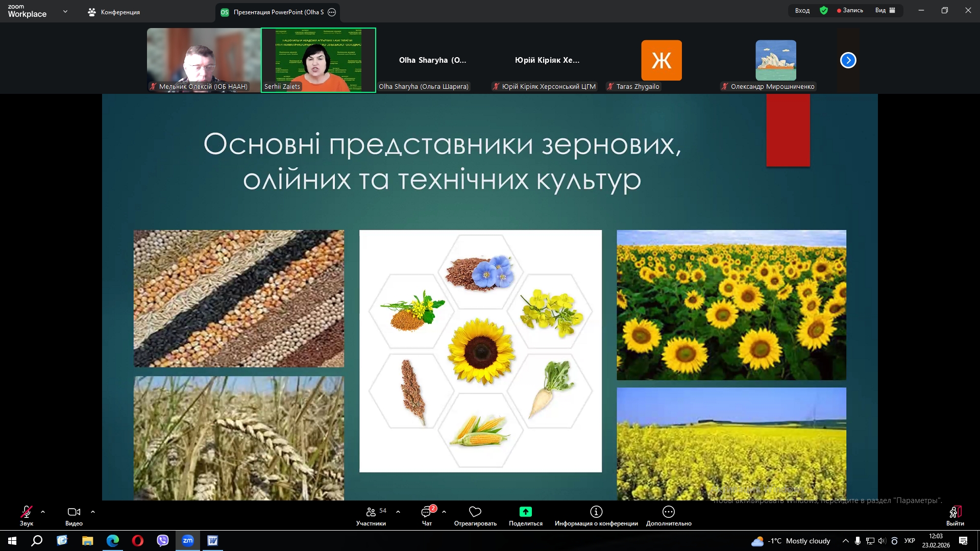Expand the chevron next to Участники

(398, 512)
